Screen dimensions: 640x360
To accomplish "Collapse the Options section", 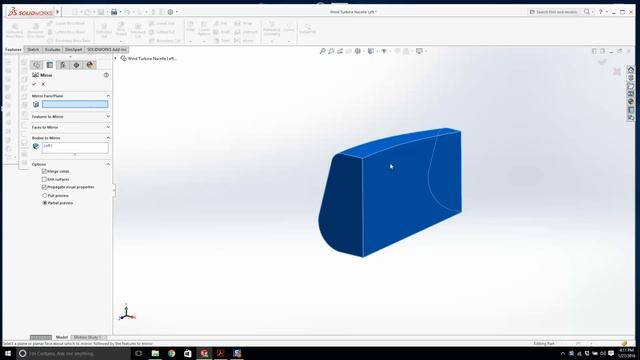I will 108,164.
